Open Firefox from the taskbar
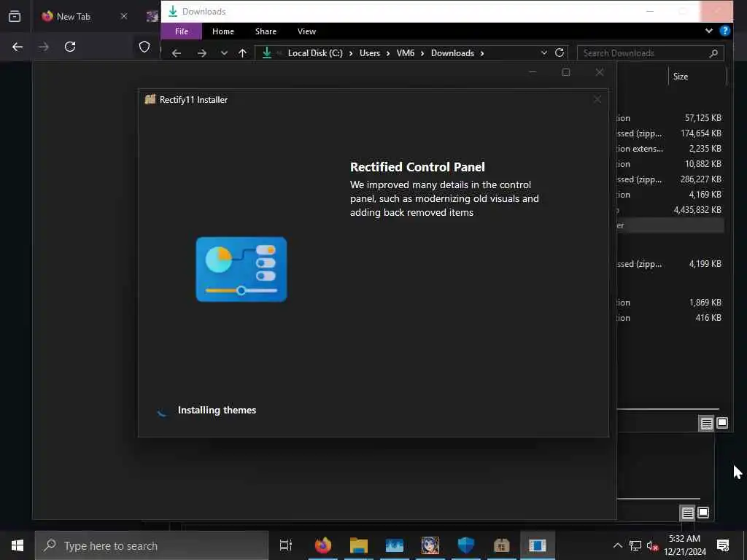Image resolution: width=747 pixels, height=560 pixels. [323, 545]
